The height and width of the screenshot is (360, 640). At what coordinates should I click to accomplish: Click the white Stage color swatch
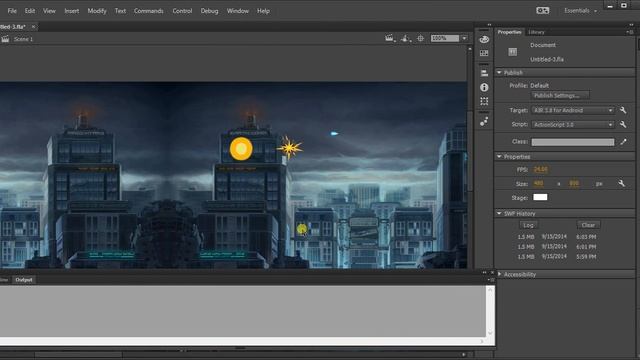540,197
